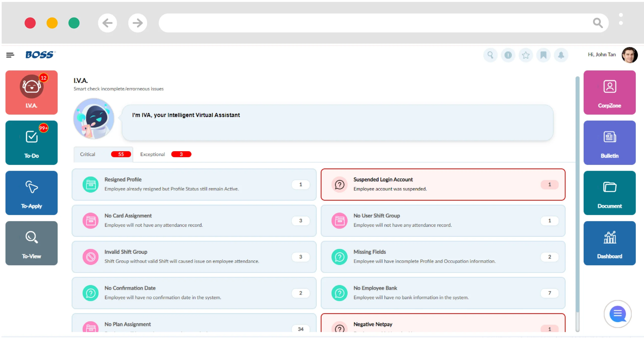The height and width of the screenshot is (338, 644).
Task: Click the Missing Fields question icon
Action: click(340, 257)
